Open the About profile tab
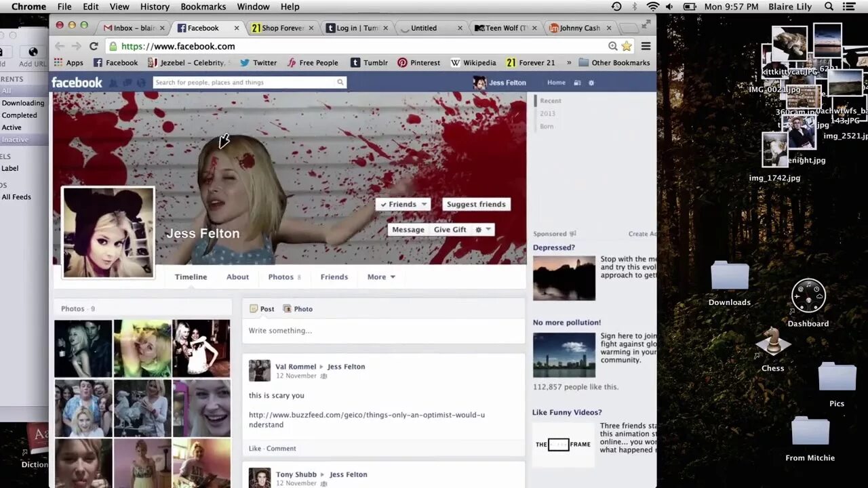This screenshot has width=868, height=488. pyautogui.click(x=237, y=277)
